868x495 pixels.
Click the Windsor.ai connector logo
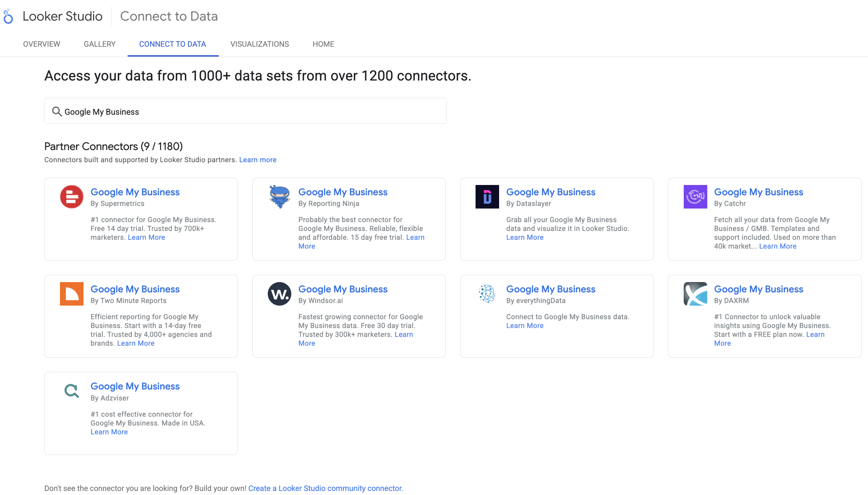(x=280, y=294)
